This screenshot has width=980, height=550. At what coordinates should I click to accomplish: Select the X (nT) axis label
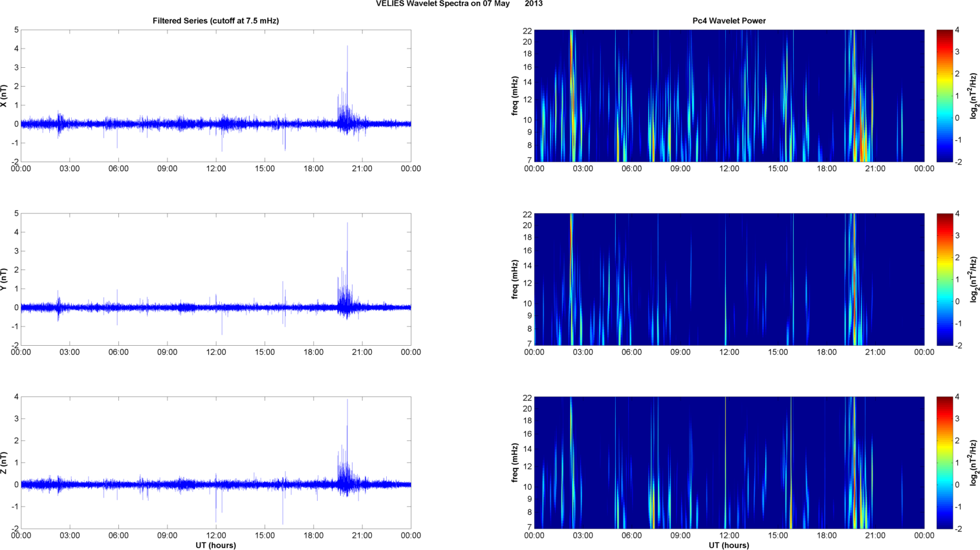point(4,96)
